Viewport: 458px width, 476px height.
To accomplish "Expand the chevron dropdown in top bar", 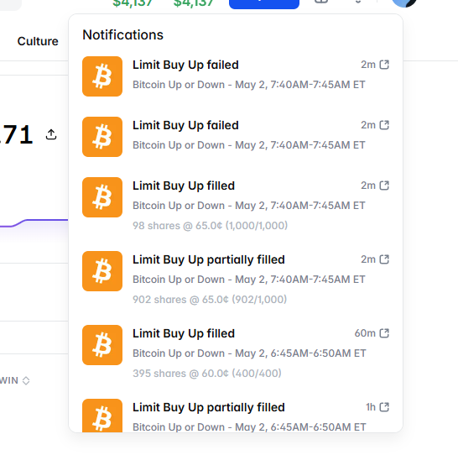I will pos(358,2).
